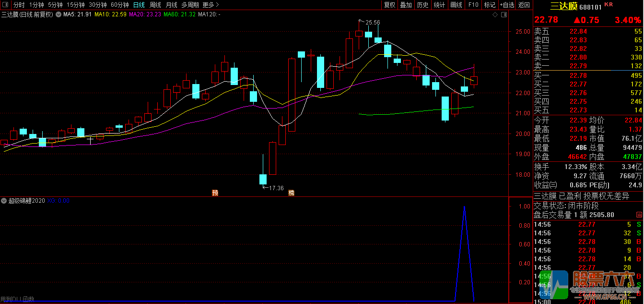Click the 叠加 overlay button

[406, 5]
